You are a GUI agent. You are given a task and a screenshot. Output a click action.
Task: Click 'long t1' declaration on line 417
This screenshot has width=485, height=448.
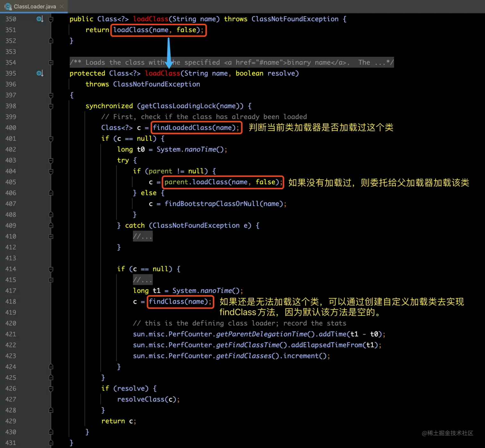[x=147, y=291]
